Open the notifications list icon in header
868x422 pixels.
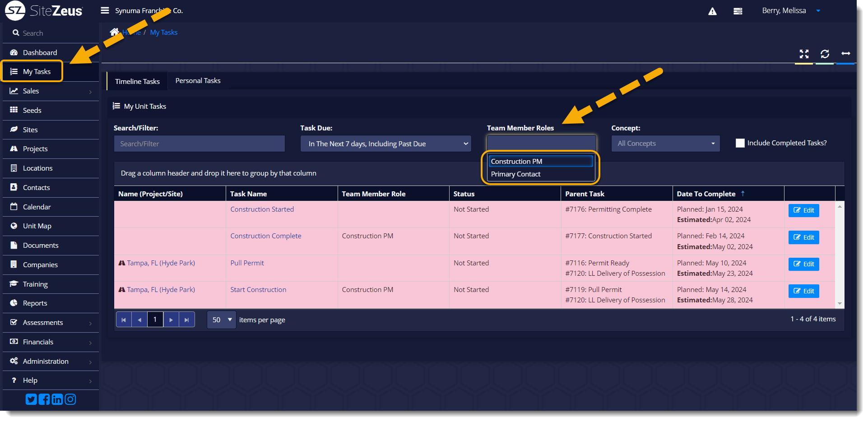(738, 11)
